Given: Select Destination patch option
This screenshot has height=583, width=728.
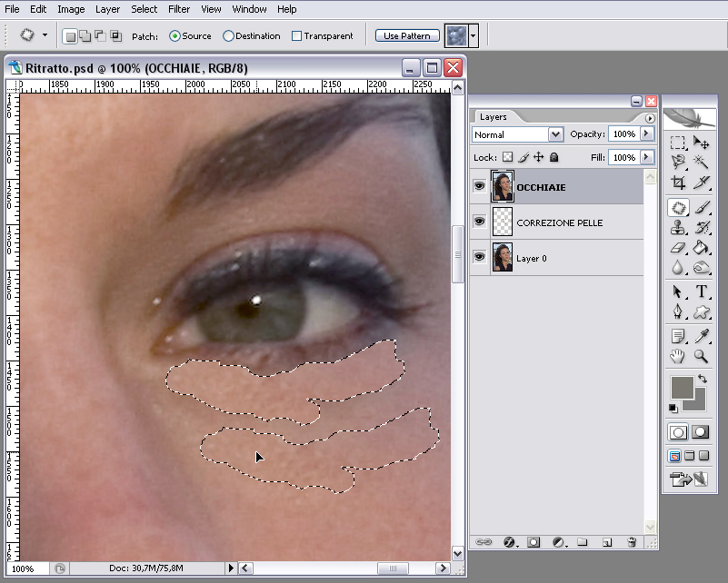Looking at the screenshot, I should coord(228,36).
